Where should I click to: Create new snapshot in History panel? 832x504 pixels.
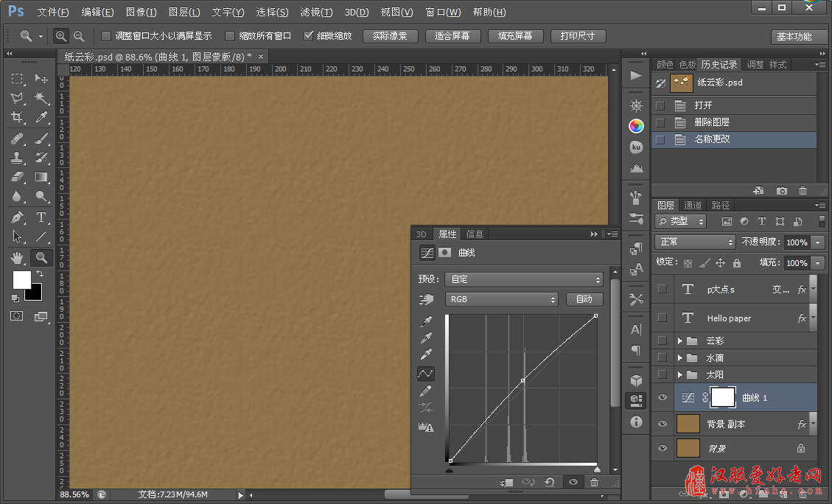782,191
